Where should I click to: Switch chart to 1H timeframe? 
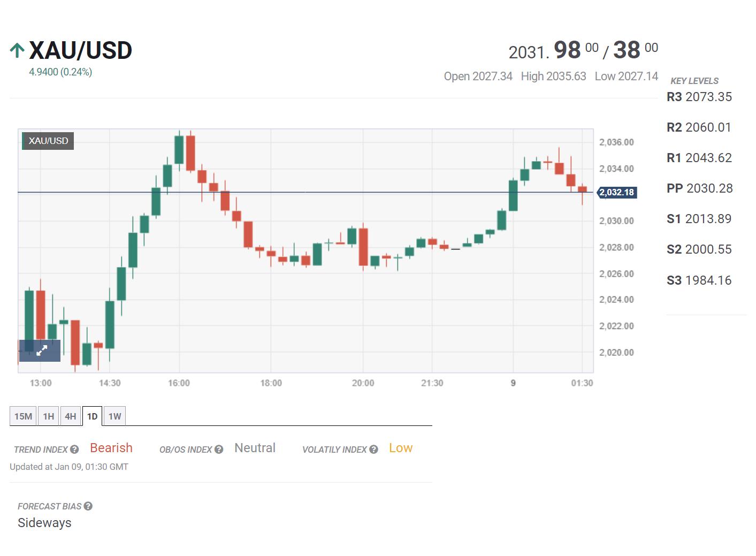pos(49,416)
